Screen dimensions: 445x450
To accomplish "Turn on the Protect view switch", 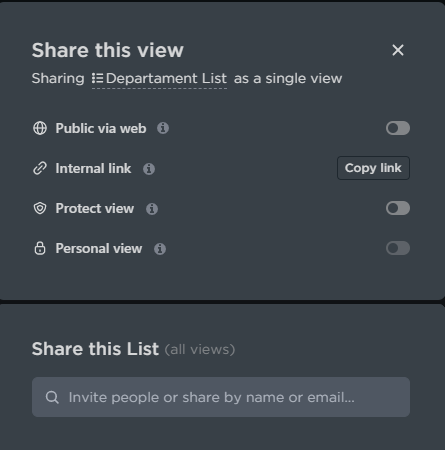I will pos(398,208).
